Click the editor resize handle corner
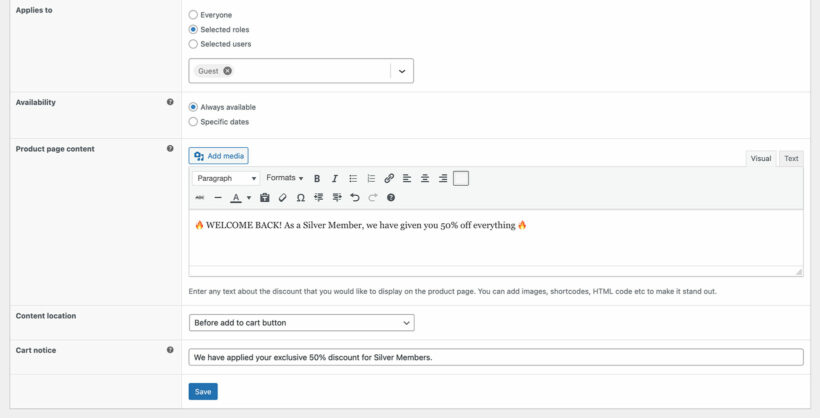 coord(799,272)
